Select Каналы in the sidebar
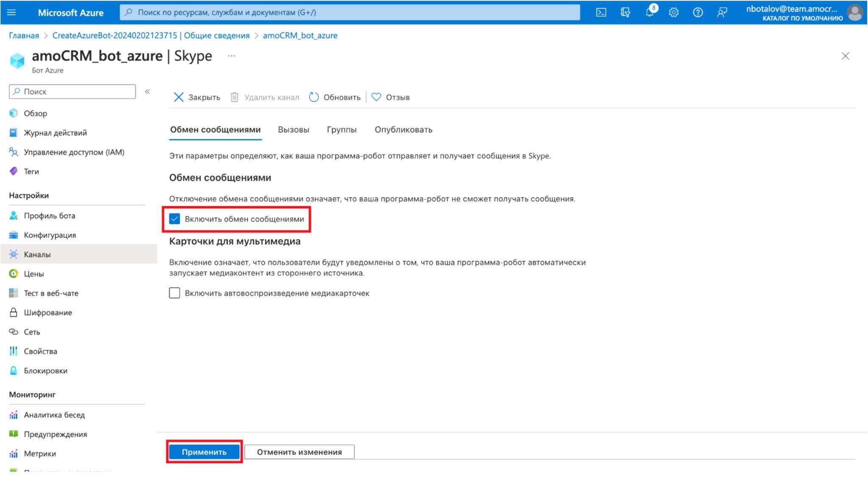Viewport: 868px width, 481px height. 79,254
